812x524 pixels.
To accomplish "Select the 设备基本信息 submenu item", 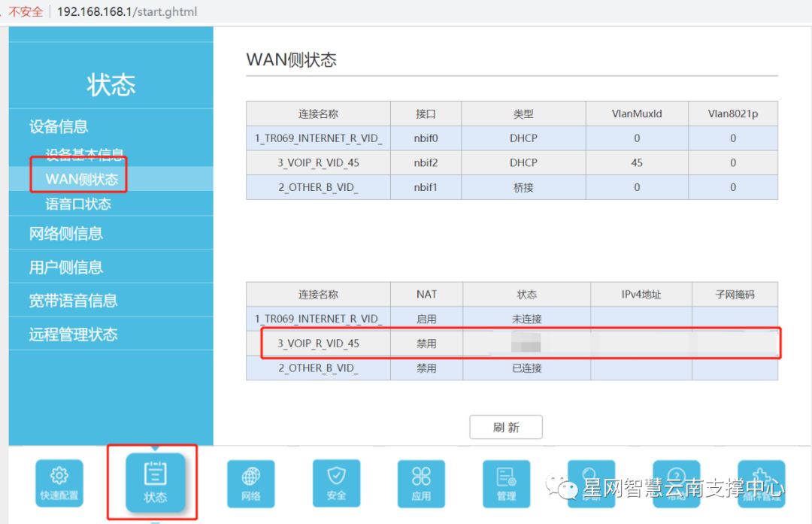I will pos(84,155).
